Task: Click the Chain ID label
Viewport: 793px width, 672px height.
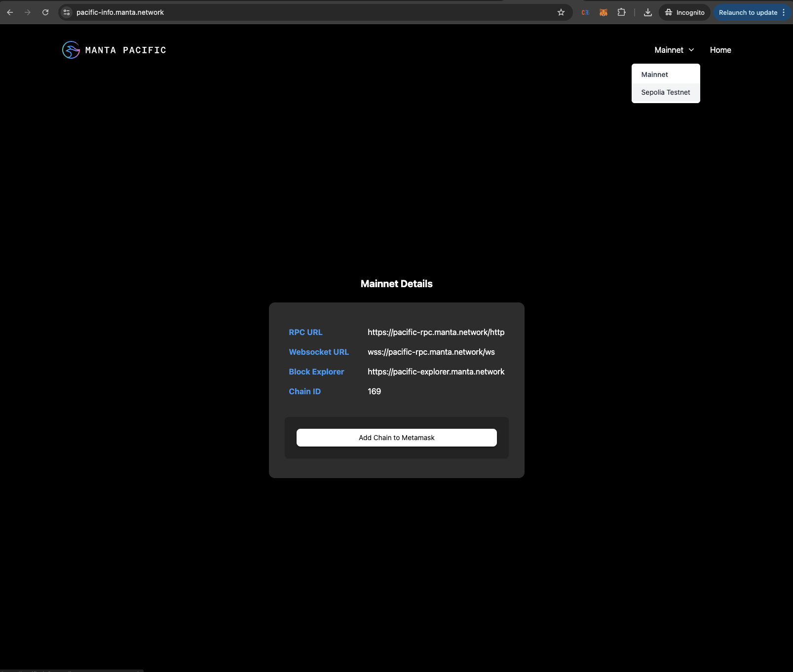Action: (x=304, y=391)
